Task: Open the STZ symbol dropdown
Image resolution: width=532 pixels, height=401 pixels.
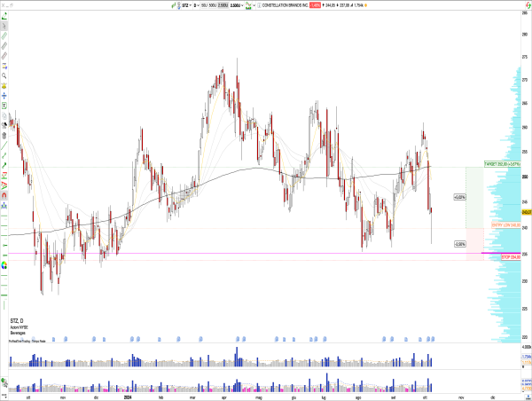Action: point(187,5)
